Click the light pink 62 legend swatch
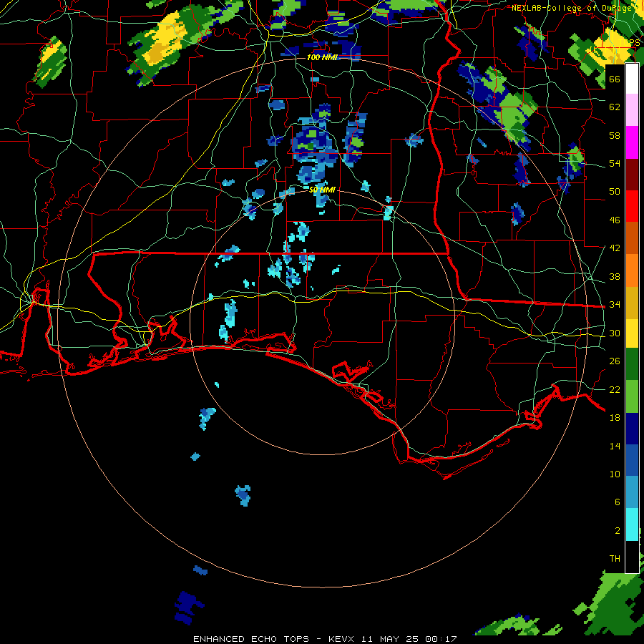Image resolution: width=644 pixels, height=644 pixels. [632, 110]
